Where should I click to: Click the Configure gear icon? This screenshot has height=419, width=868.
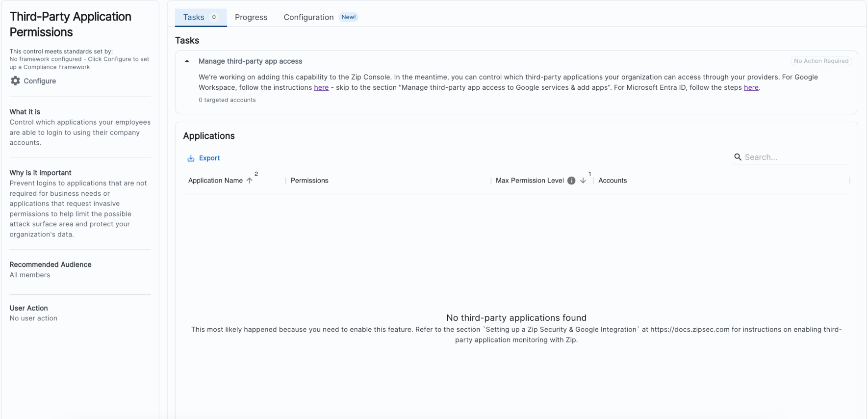15,81
